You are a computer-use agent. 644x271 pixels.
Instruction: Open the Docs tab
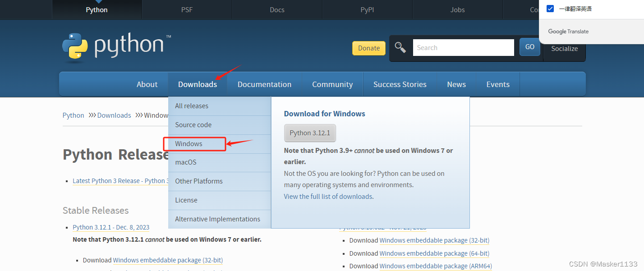tap(277, 9)
